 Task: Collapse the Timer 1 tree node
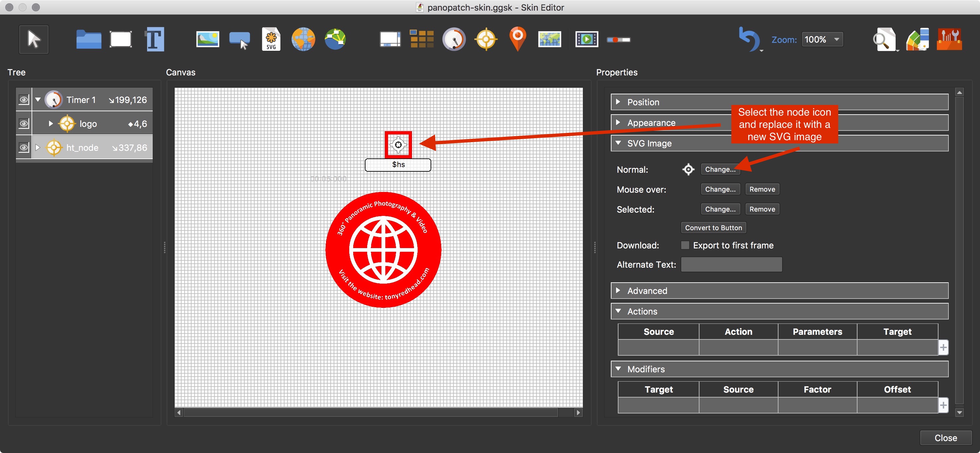[x=38, y=100]
